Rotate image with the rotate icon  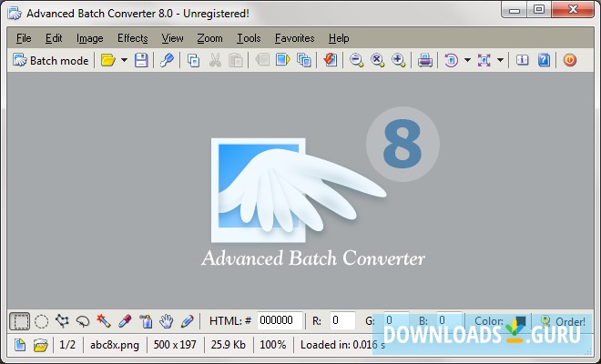[451, 60]
